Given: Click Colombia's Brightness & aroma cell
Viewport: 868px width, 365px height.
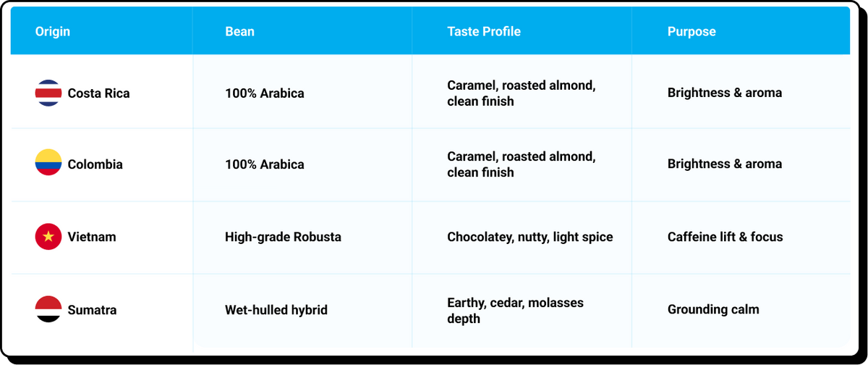Looking at the screenshot, I should click(725, 164).
